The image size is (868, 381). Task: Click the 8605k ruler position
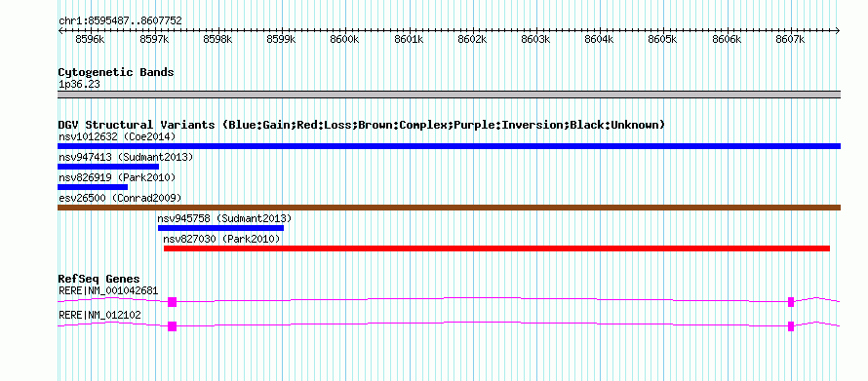663,39
